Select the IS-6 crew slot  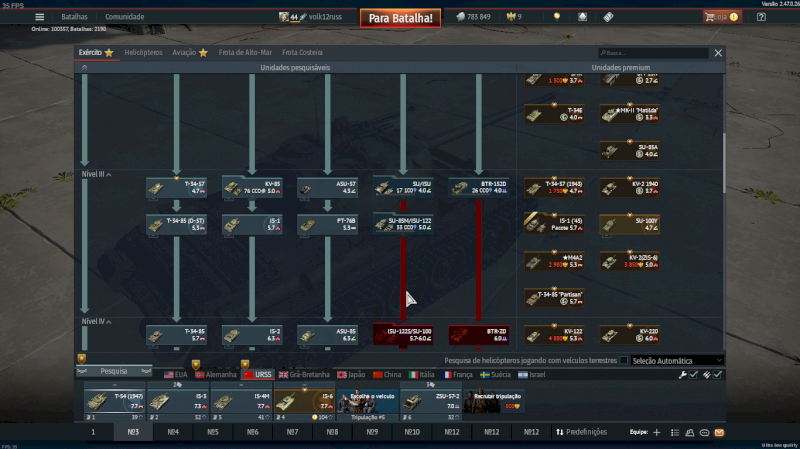(304, 401)
